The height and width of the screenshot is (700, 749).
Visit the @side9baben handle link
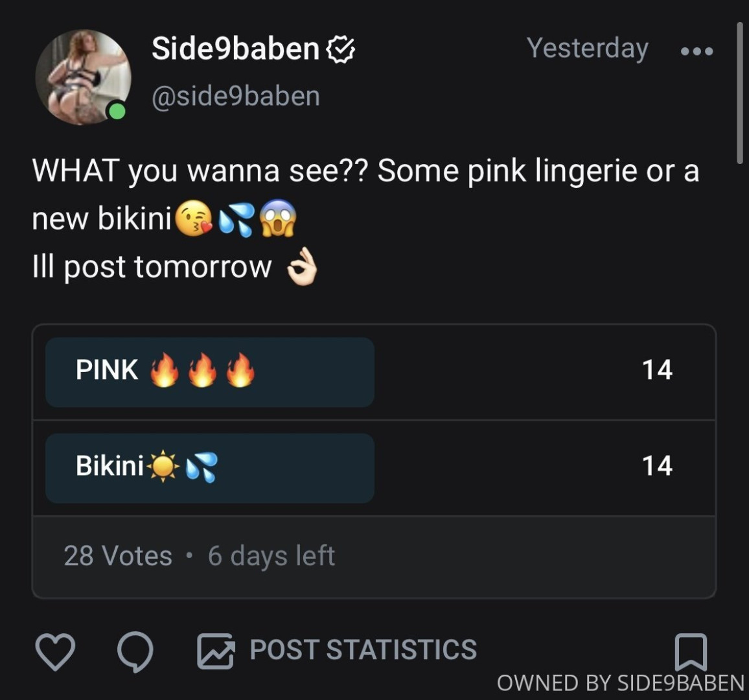236,96
